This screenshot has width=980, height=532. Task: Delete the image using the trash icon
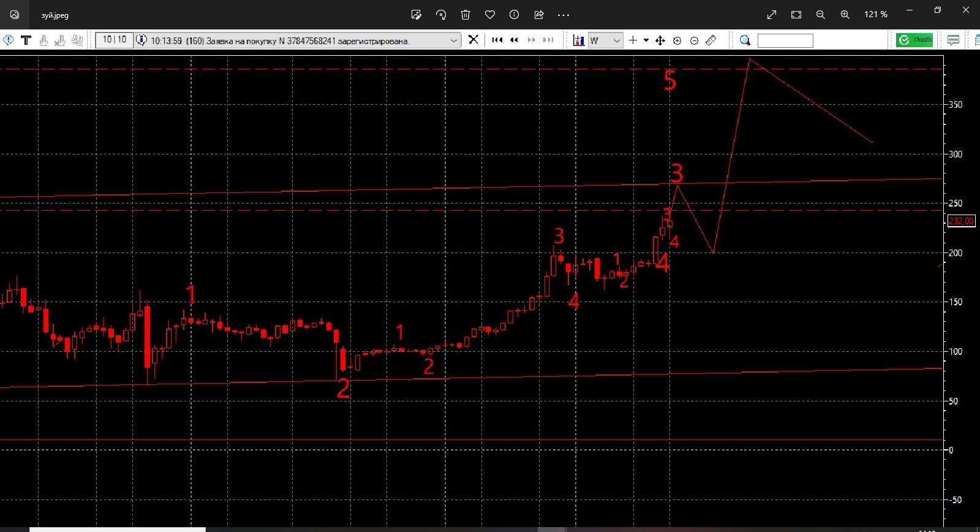(x=466, y=15)
